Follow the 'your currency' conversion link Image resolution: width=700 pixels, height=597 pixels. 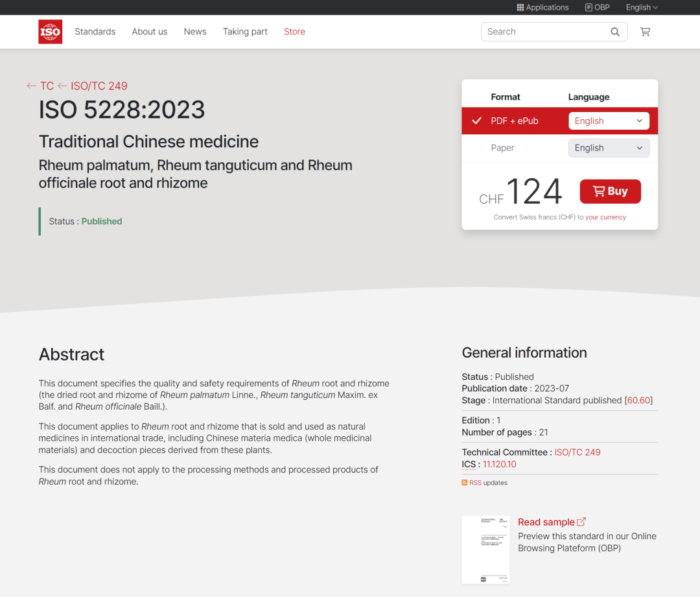click(x=605, y=218)
